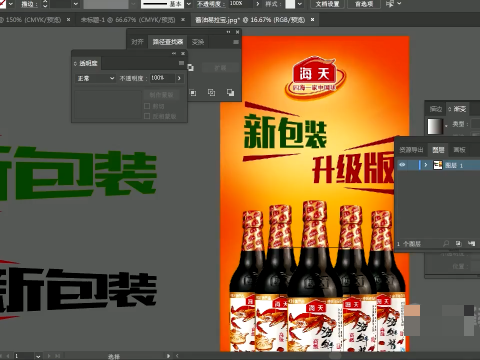The image size is (480, 360).
Task: Switch to the 描边 stroke tab
Action: coord(435,109)
